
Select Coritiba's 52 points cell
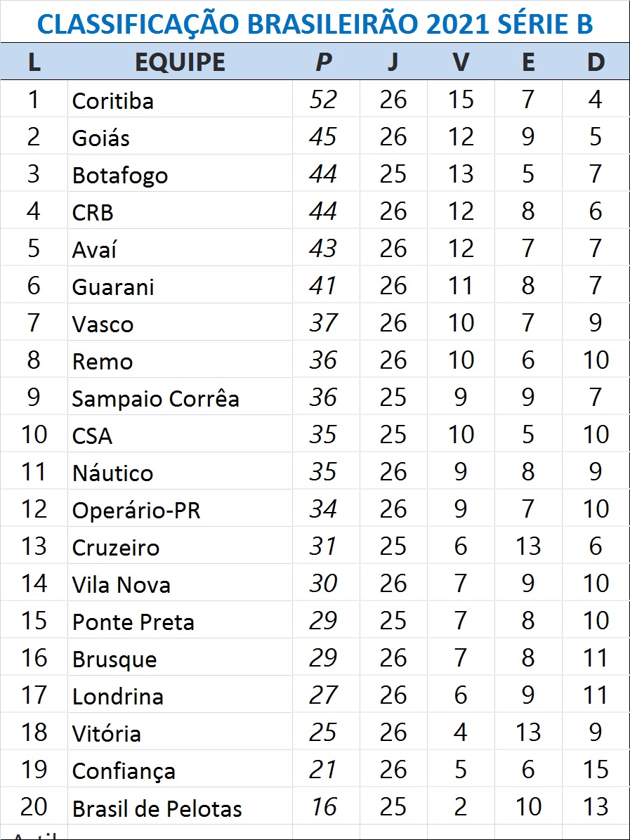(323, 100)
